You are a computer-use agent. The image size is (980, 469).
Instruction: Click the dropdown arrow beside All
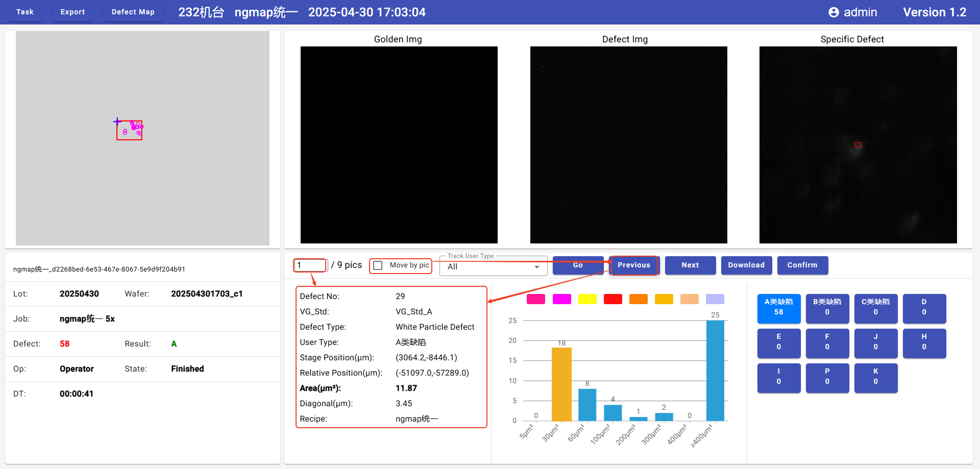536,267
